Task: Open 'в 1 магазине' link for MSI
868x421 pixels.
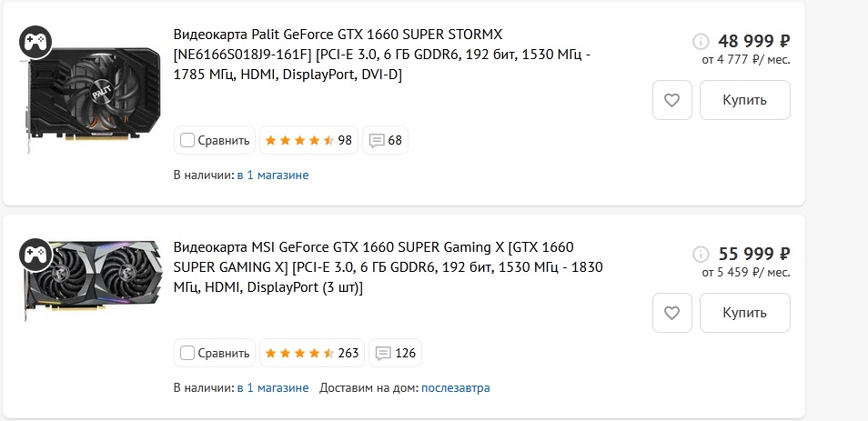Action: [x=273, y=387]
